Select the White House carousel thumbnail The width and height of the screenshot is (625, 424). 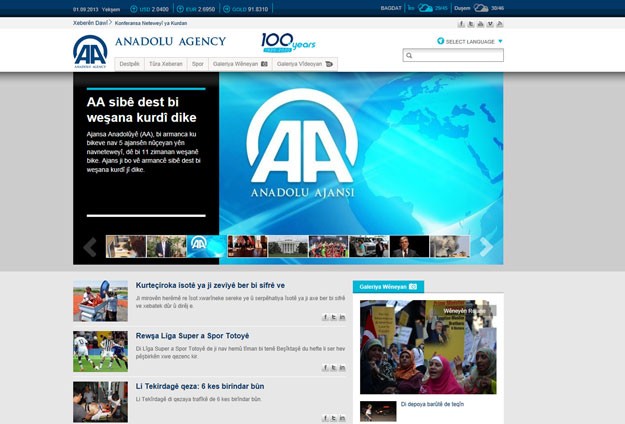click(x=288, y=247)
